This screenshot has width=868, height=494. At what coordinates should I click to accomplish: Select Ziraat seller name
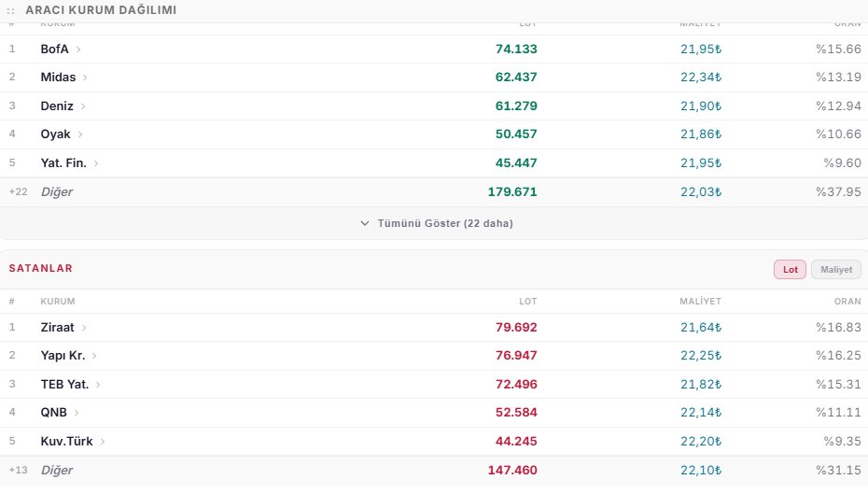click(57, 327)
